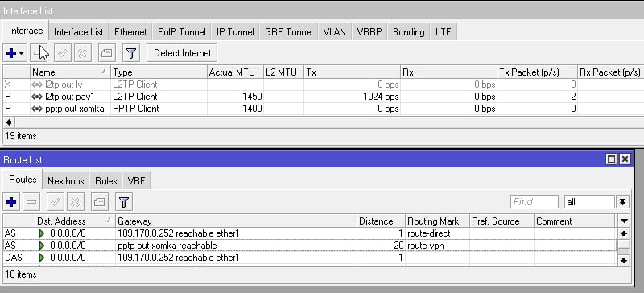The image size is (644, 293).
Task: Open the LTE tab
Action: click(x=444, y=32)
